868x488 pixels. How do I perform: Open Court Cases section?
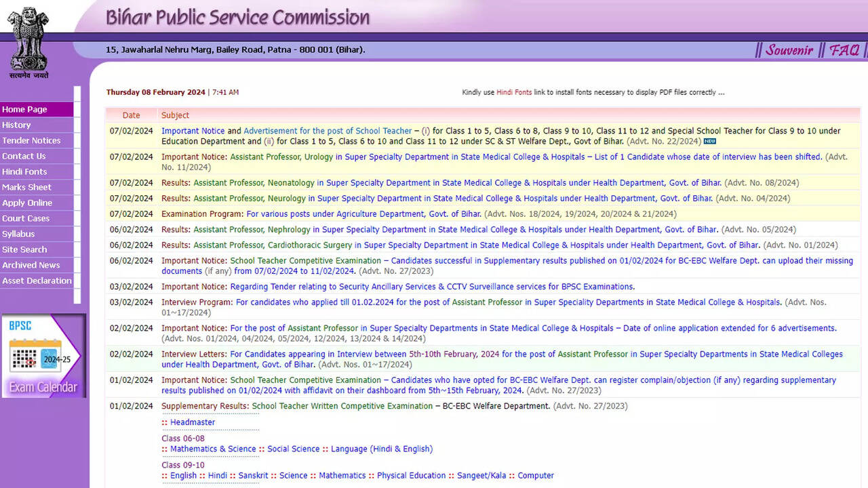pos(26,218)
